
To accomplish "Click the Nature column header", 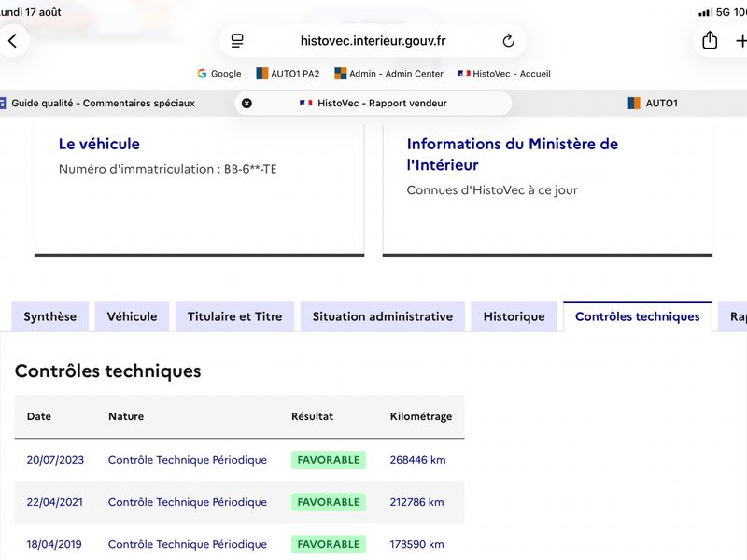I will click(126, 416).
